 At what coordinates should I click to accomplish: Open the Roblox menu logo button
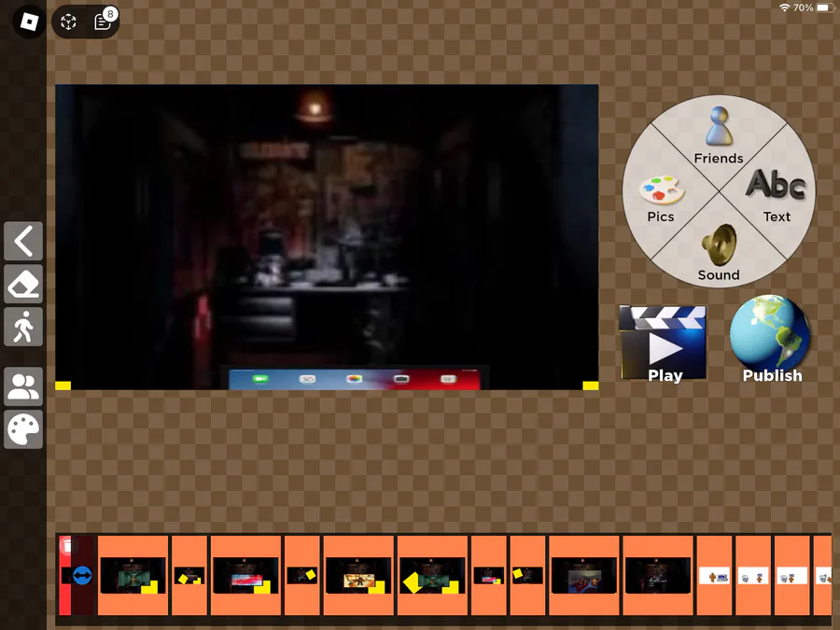(28, 21)
